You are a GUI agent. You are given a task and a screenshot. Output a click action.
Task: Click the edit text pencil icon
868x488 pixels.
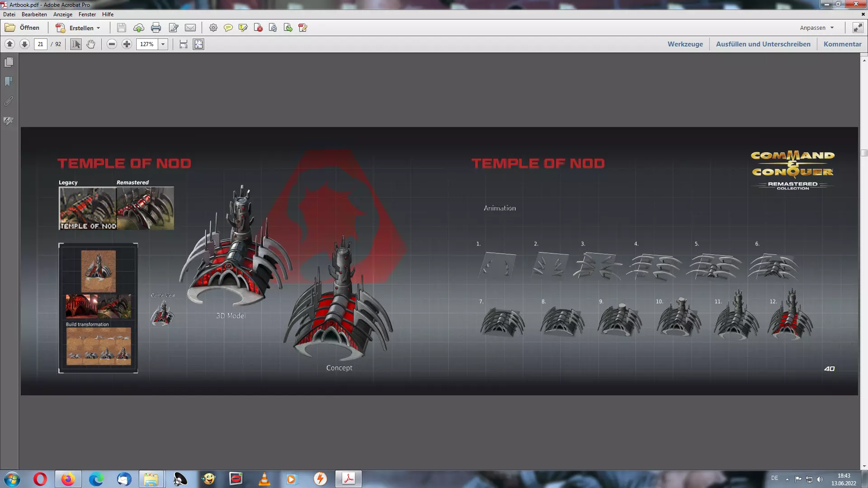tap(174, 28)
